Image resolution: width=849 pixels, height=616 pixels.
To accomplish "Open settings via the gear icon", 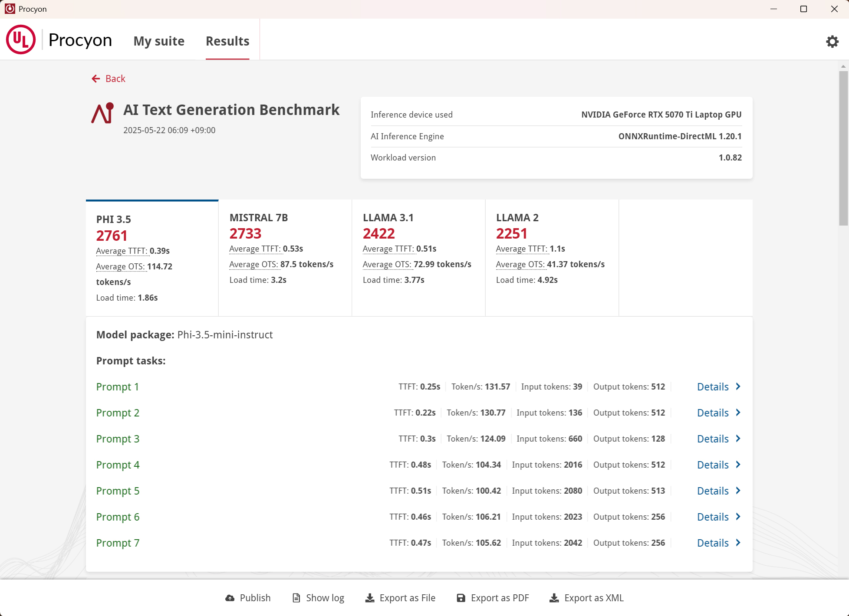I will [832, 42].
